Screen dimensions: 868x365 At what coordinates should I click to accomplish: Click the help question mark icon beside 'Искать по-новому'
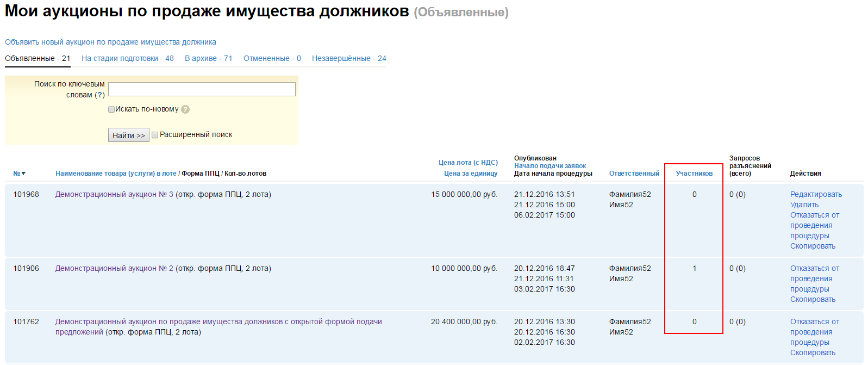(x=185, y=109)
